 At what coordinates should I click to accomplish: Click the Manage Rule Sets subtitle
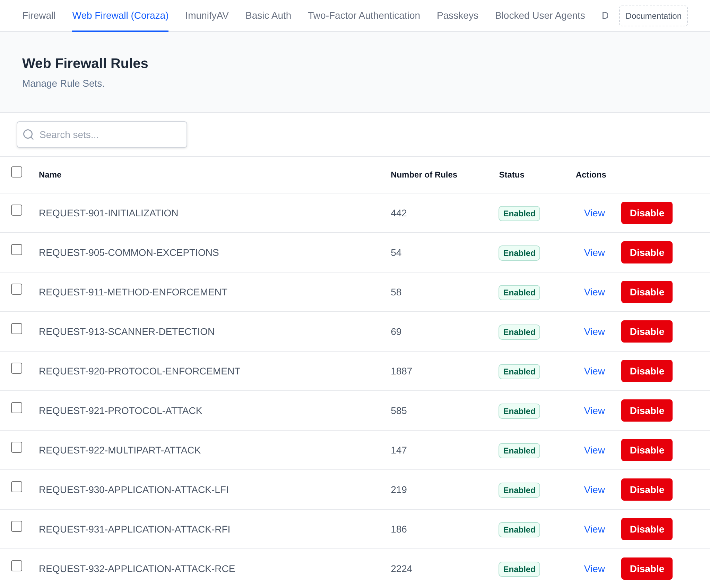[63, 84]
